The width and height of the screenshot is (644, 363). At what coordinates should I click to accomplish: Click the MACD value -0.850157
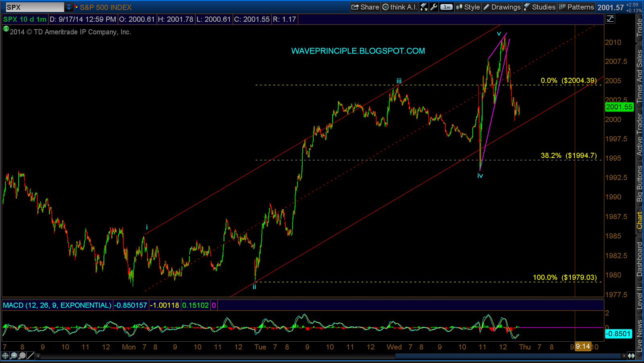(x=130, y=305)
